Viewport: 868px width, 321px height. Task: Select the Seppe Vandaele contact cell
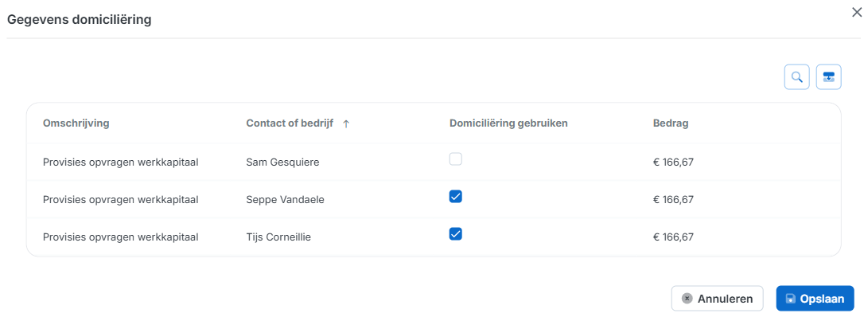coord(286,200)
